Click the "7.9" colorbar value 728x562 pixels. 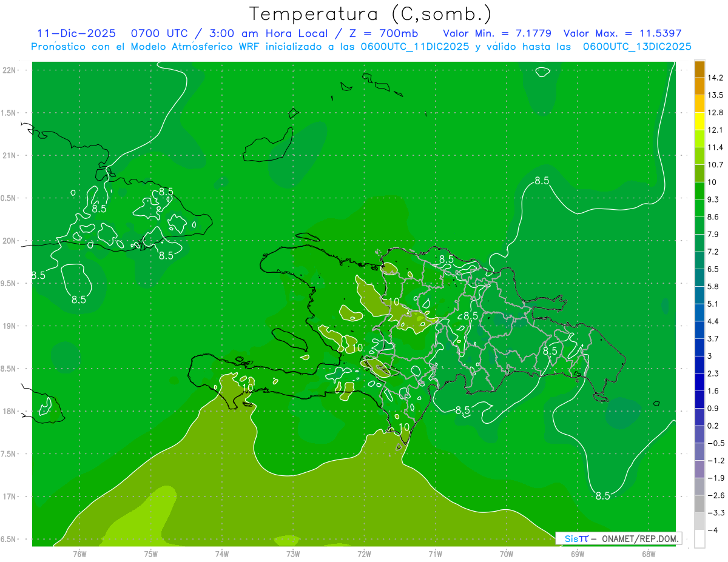tap(713, 235)
